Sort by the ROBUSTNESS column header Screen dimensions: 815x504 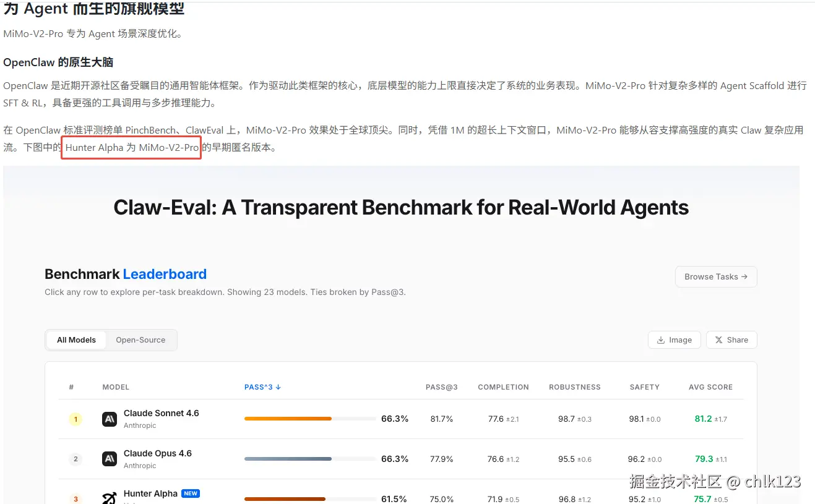(574, 387)
